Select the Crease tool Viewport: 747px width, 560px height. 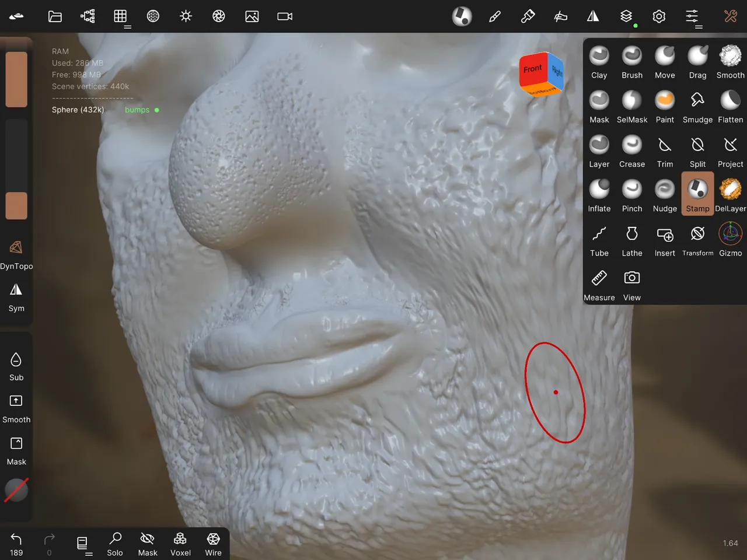[x=632, y=150]
